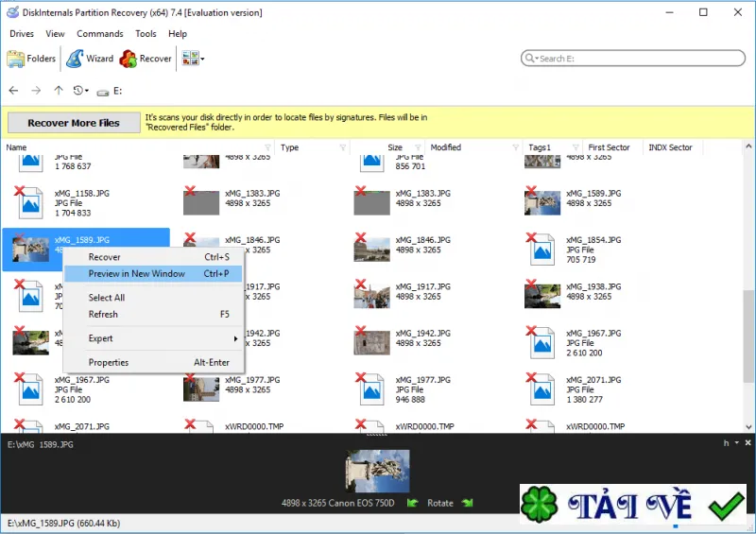Navigate up one level arrow

click(x=59, y=90)
